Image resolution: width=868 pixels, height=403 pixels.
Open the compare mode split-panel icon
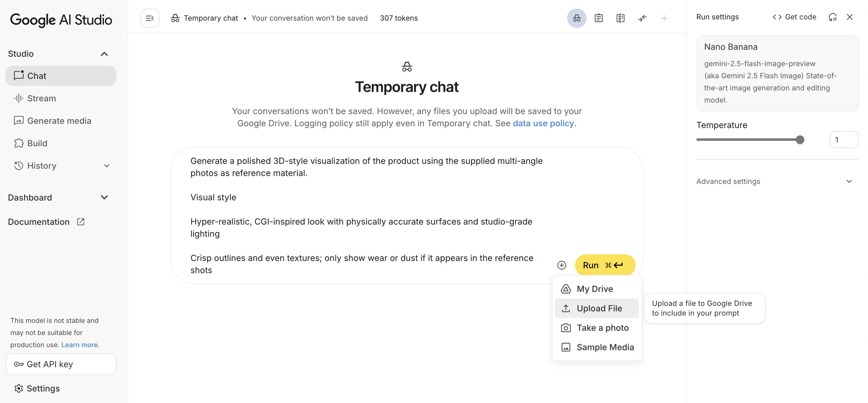click(x=620, y=18)
